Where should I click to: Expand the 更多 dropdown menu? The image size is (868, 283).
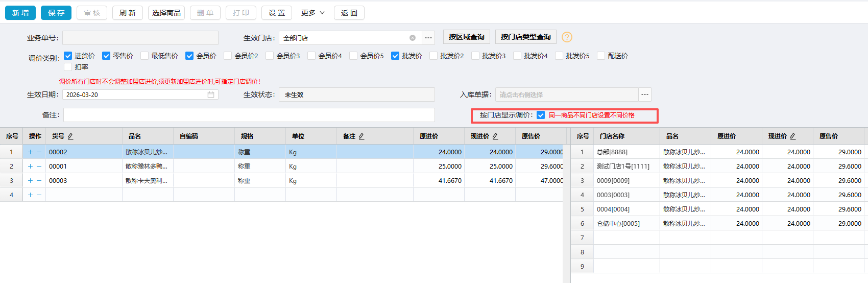(x=312, y=13)
